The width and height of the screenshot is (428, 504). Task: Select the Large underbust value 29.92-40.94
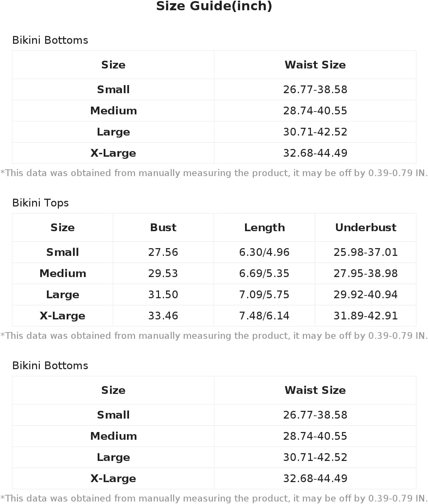[x=366, y=295]
